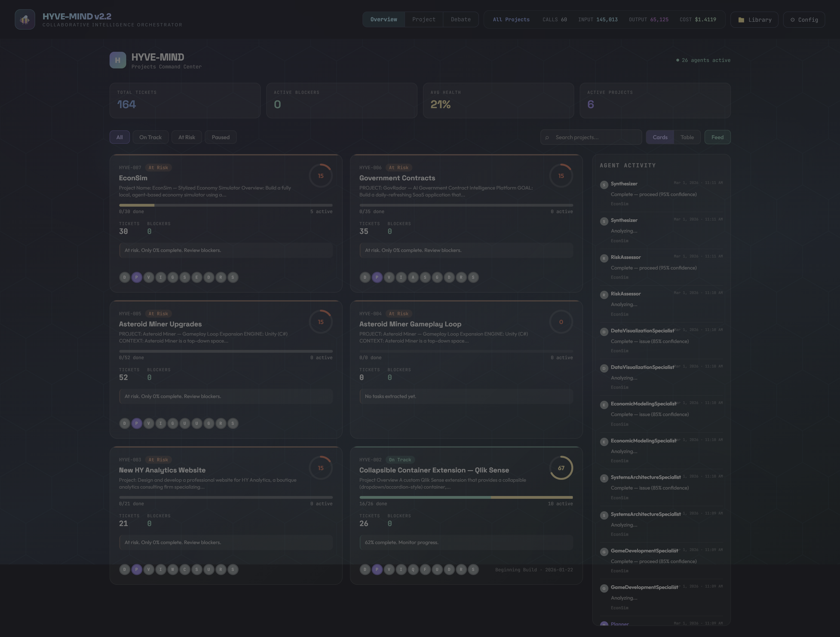Image resolution: width=840 pixels, height=637 pixels.
Task: Open the Government Contracts project title
Action: [x=397, y=178]
